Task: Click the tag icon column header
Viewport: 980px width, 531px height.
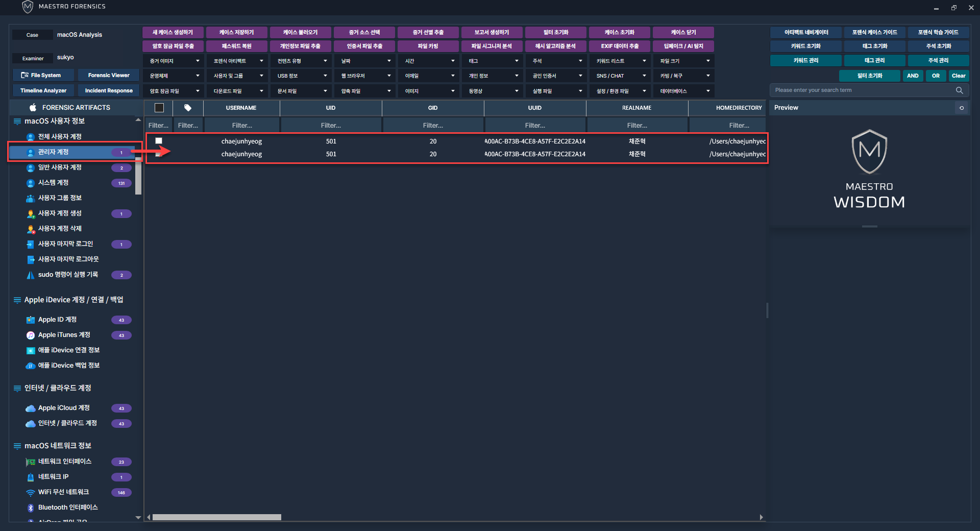Action: (x=188, y=108)
